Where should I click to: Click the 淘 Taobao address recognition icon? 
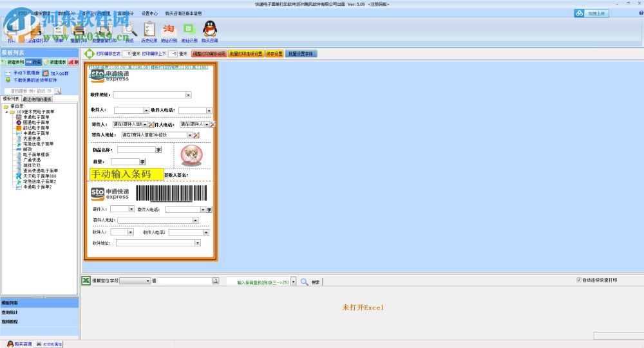coord(168,29)
